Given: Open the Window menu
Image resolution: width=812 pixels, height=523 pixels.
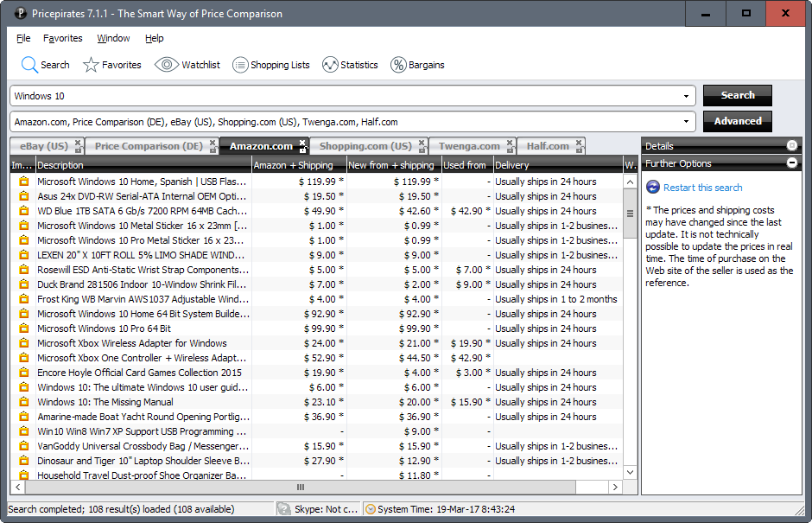Looking at the screenshot, I should click(113, 38).
